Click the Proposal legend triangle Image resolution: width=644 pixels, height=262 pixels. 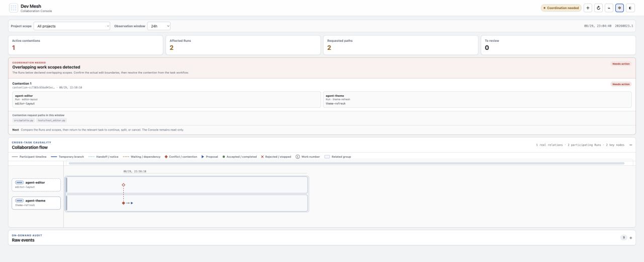pos(203,157)
